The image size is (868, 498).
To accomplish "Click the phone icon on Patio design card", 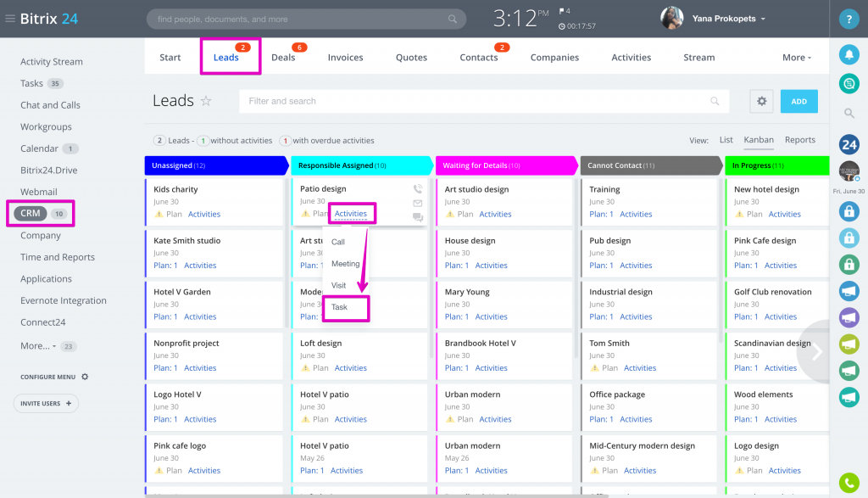I will pos(418,189).
